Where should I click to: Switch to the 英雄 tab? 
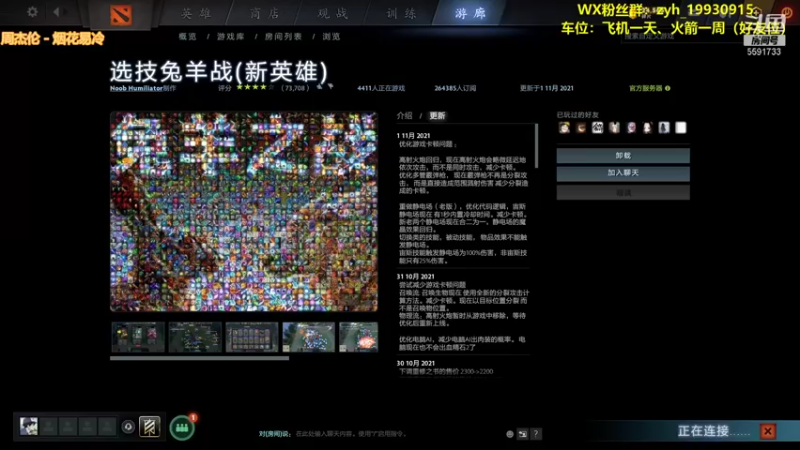point(196,13)
